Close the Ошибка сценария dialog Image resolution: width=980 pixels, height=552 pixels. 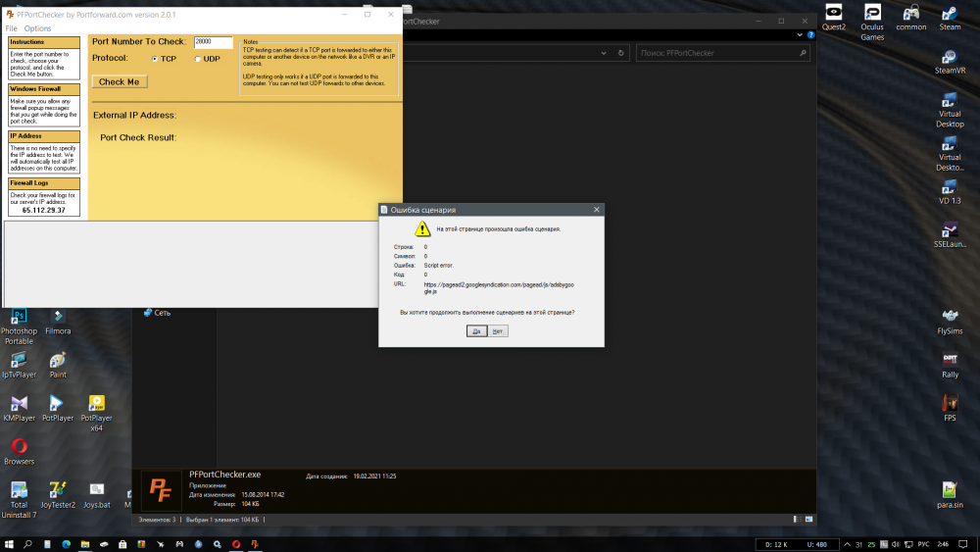click(596, 210)
